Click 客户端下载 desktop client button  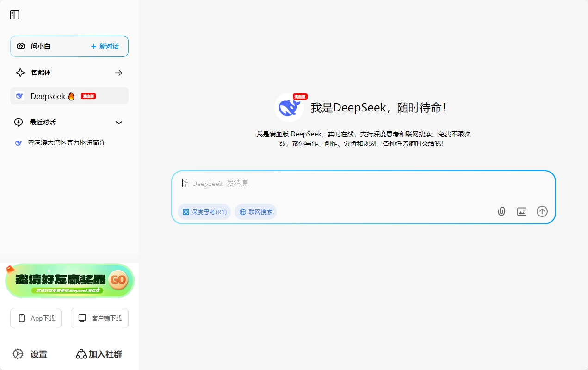99,318
